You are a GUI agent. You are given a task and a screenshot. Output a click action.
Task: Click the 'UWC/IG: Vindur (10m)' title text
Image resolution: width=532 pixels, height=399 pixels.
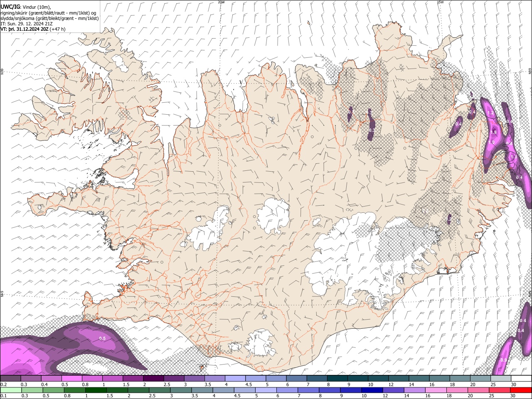click(26, 7)
